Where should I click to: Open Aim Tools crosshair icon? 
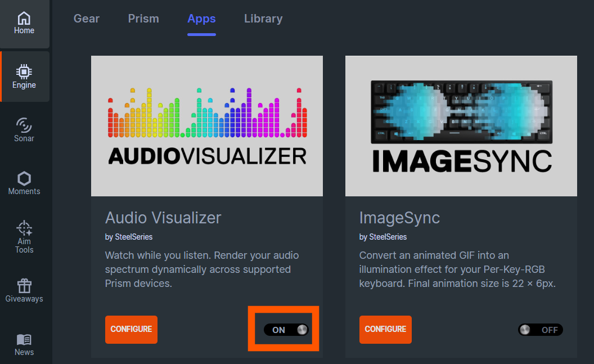click(24, 228)
